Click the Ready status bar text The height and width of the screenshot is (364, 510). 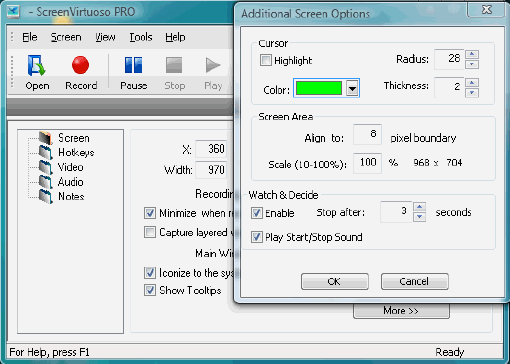[x=450, y=352]
